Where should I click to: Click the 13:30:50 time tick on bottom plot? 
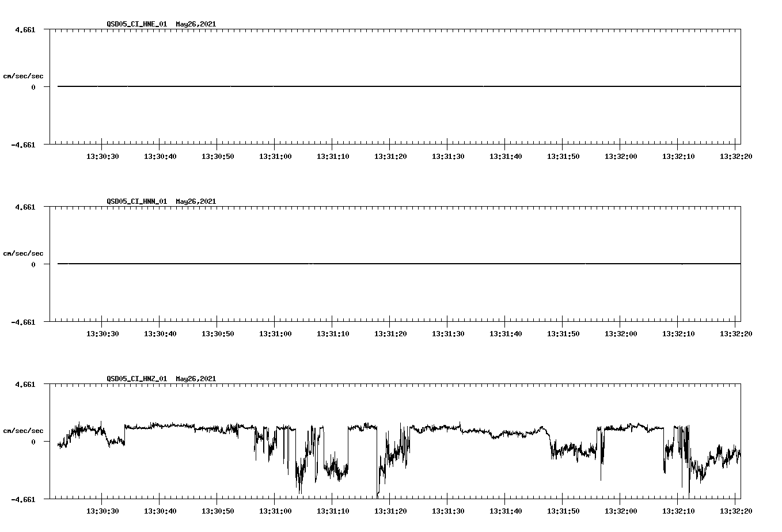219,510
